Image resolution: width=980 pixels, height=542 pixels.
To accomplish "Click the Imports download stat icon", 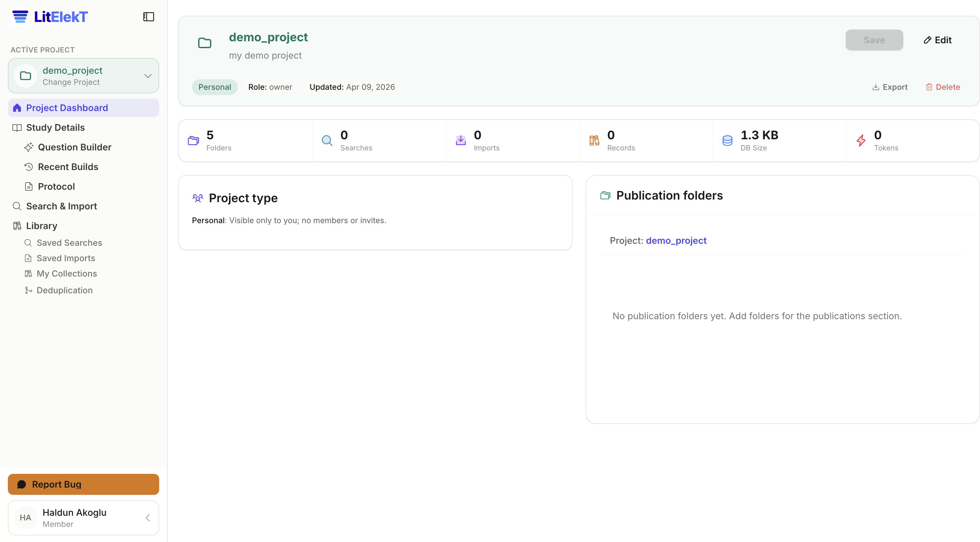I will [x=460, y=141].
